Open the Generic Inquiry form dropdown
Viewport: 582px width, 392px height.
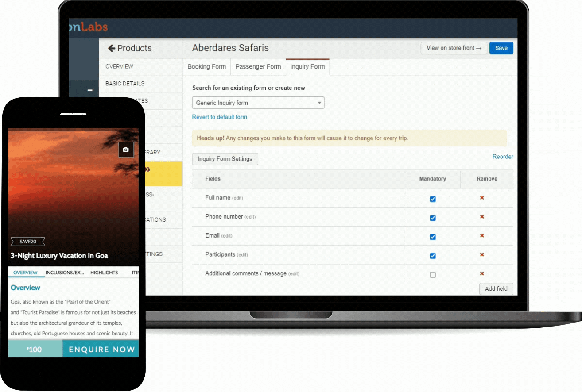[x=258, y=103]
